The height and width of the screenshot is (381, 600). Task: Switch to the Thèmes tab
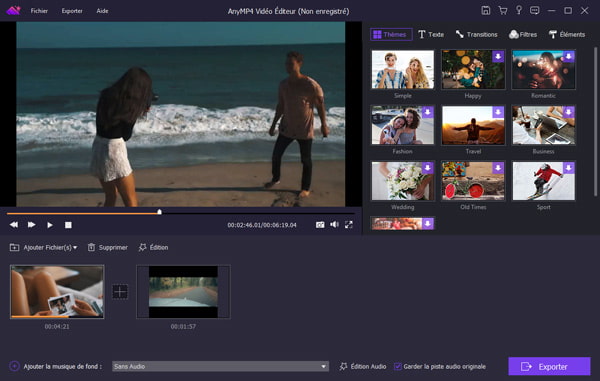tap(391, 34)
